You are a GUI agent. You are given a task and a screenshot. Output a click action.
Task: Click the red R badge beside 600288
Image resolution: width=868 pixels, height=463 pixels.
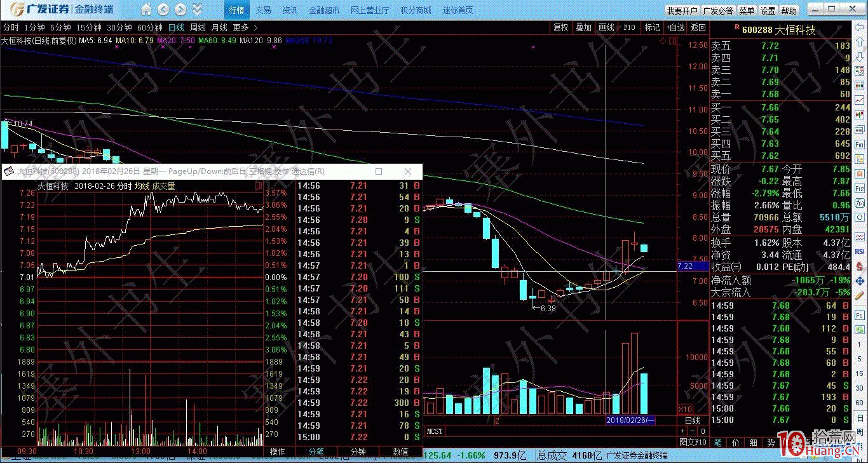[x=737, y=27]
